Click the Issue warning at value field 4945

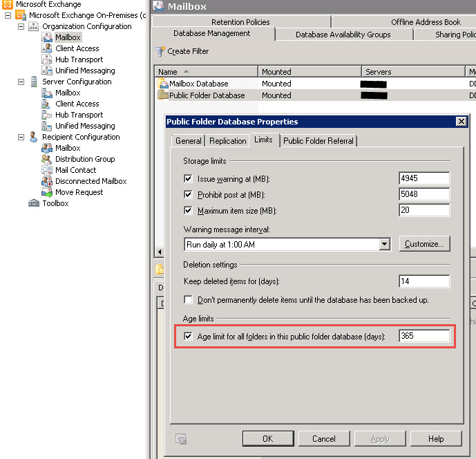pos(424,178)
